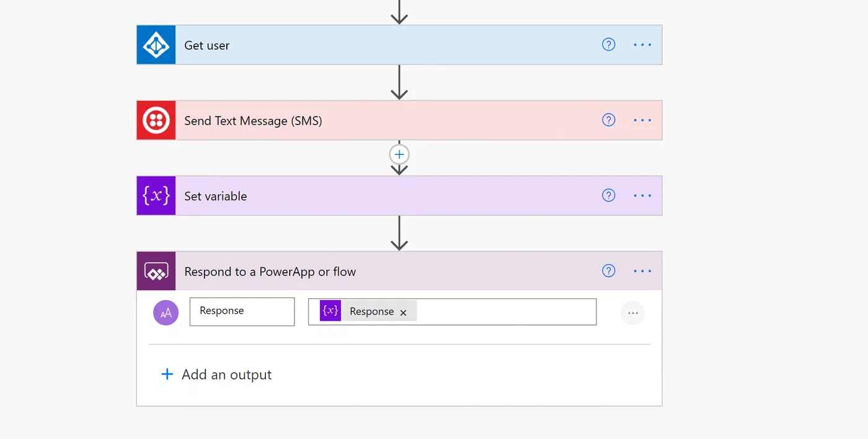
Task: Click Add an output
Action: 216,375
